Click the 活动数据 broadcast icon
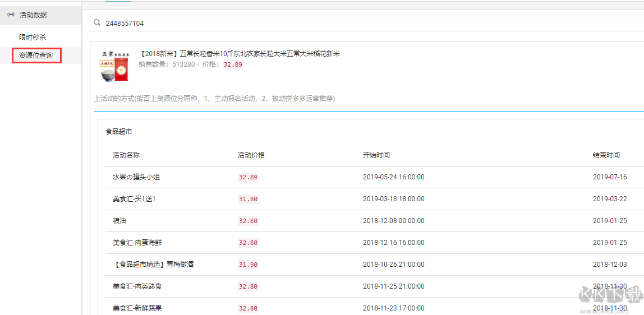Image resolution: width=644 pixels, height=315 pixels. click(11, 15)
